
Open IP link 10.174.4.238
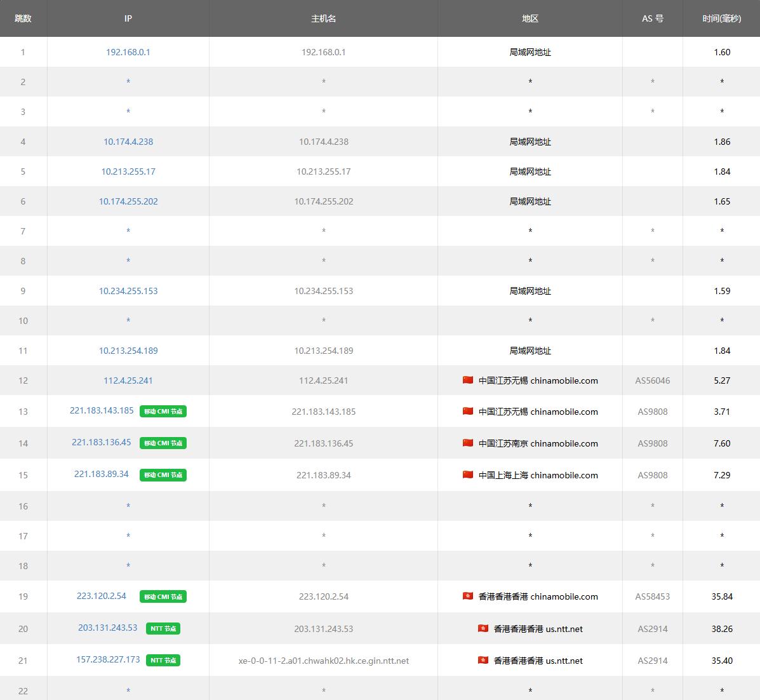point(128,142)
